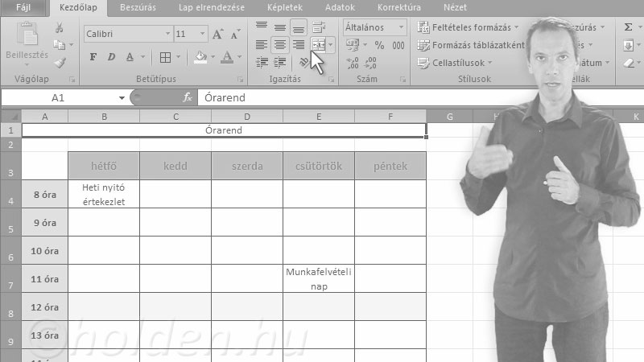Align text left

[x=262, y=45]
